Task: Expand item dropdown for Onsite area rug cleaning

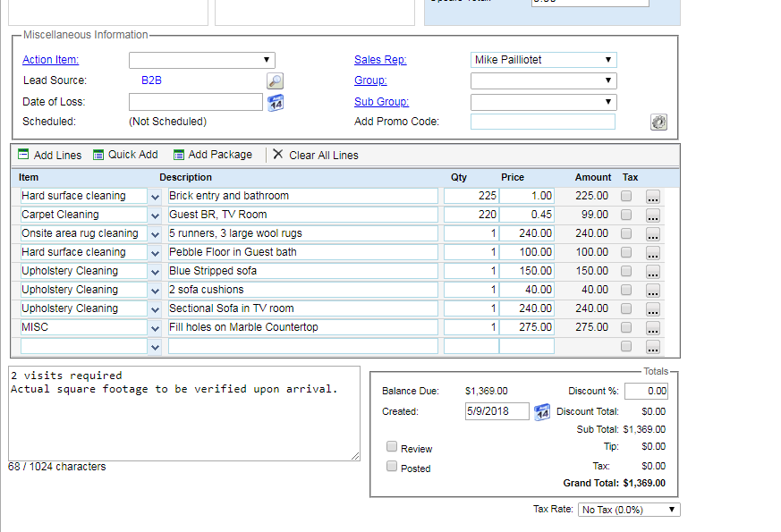Action: pos(155,233)
